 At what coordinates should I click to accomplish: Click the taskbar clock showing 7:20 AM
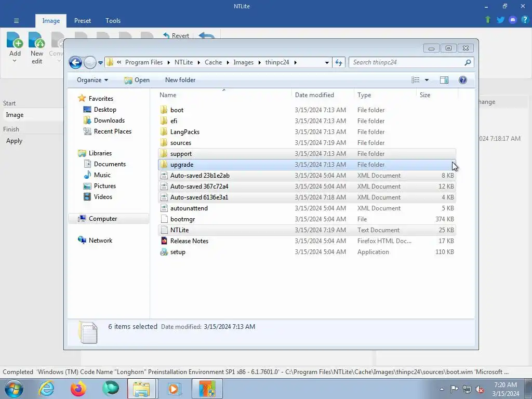pyautogui.click(x=506, y=389)
